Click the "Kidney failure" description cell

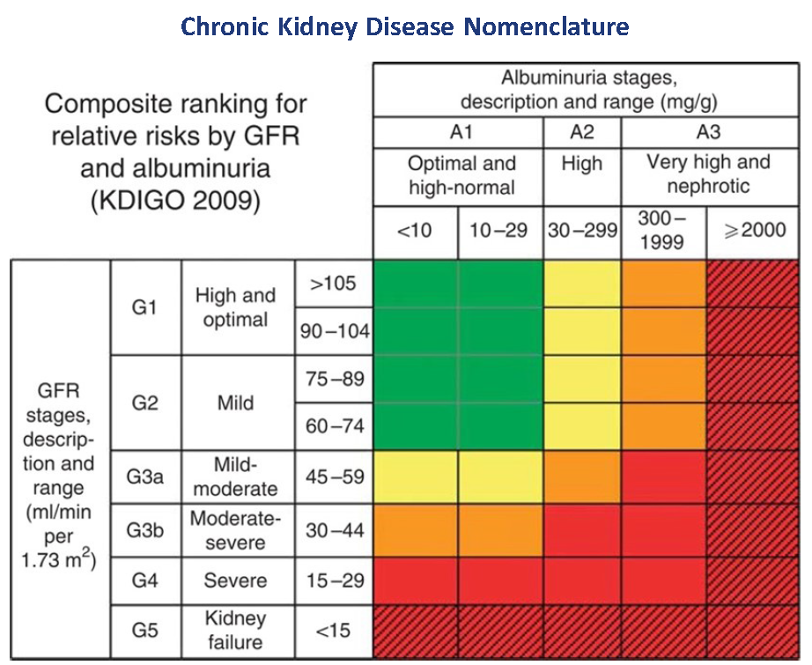point(238,630)
